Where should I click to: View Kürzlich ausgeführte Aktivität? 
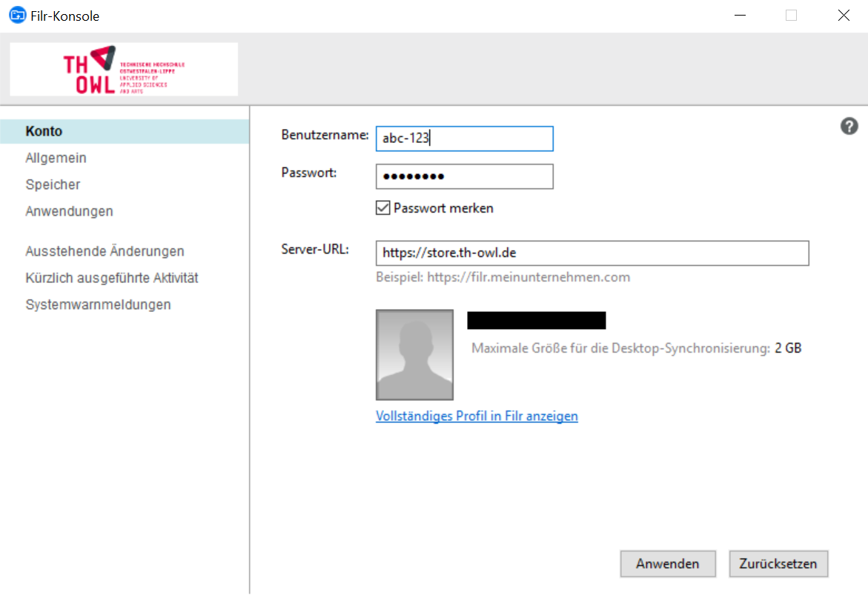point(111,278)
